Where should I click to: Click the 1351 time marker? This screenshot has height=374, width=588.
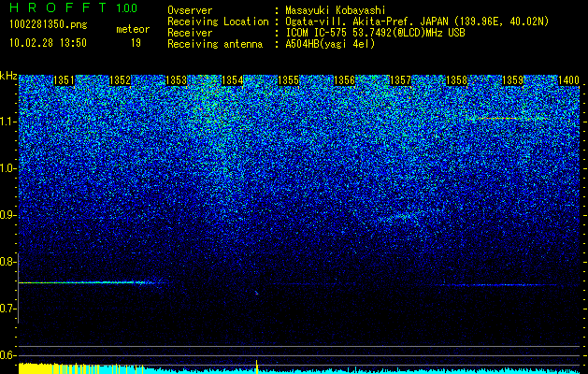(65, 80)
